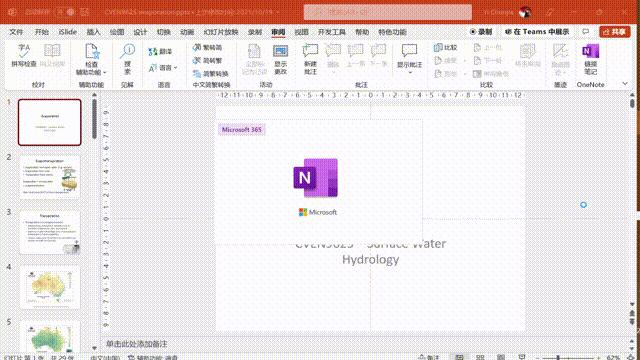Open Check Accessibility (检查辅助功能)
Viewport: 640px width, 360px height.
pyautogui.click(x=91, y=59)
